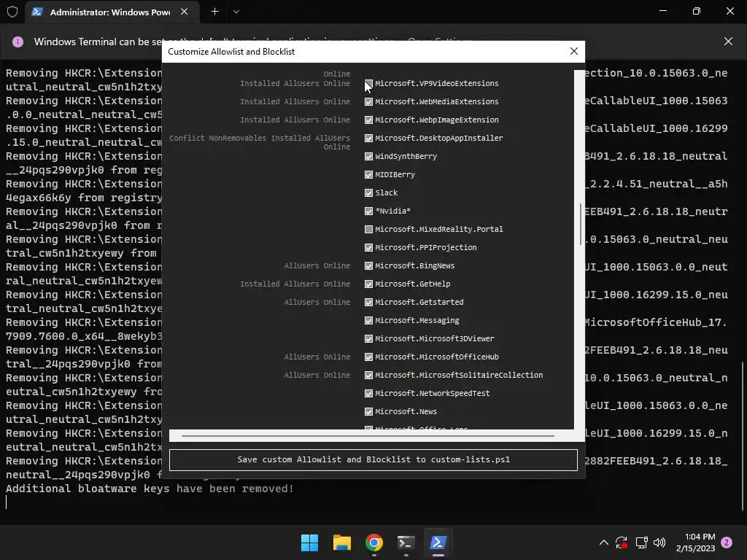Click the shield icon in title bar

12,12
